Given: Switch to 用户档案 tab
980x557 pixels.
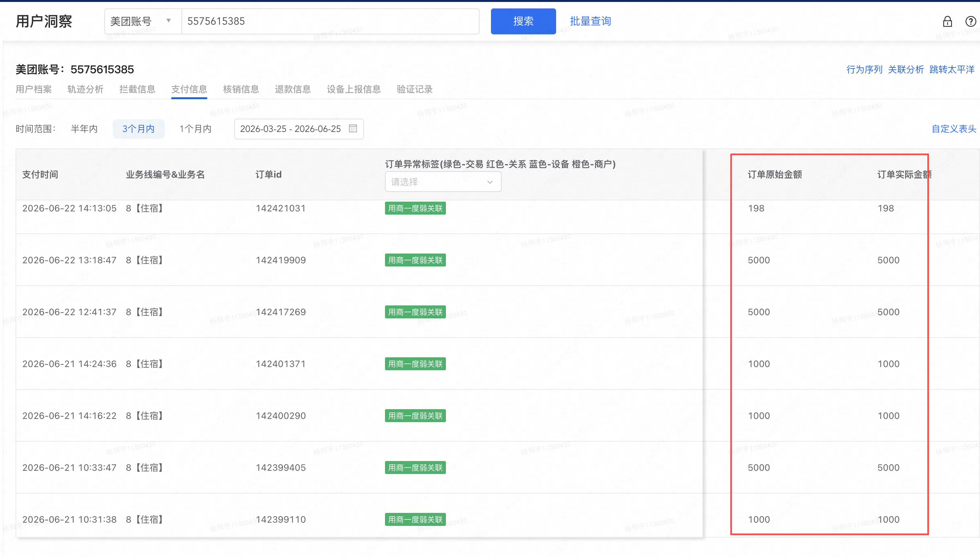Looking at the screenshot, I should point(34,89).
